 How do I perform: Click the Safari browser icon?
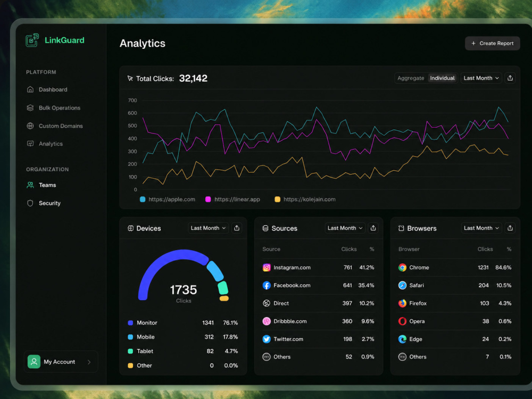pyautogui.click(x=402, y=285)
